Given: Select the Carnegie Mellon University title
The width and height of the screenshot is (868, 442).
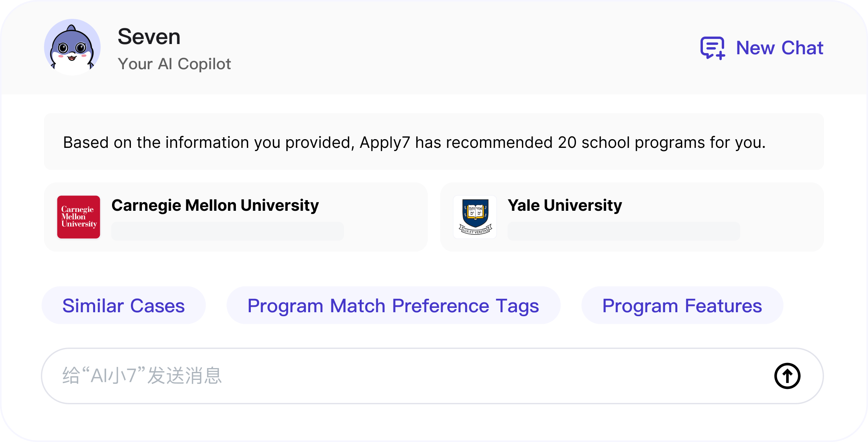Looking at the screenshot, I should coord(215,206).
